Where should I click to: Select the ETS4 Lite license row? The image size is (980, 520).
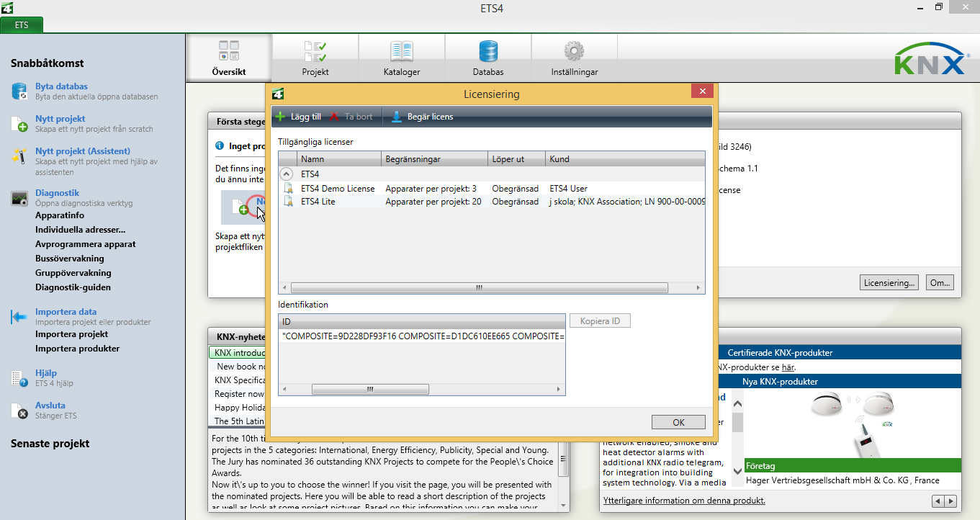click(492, 202)
